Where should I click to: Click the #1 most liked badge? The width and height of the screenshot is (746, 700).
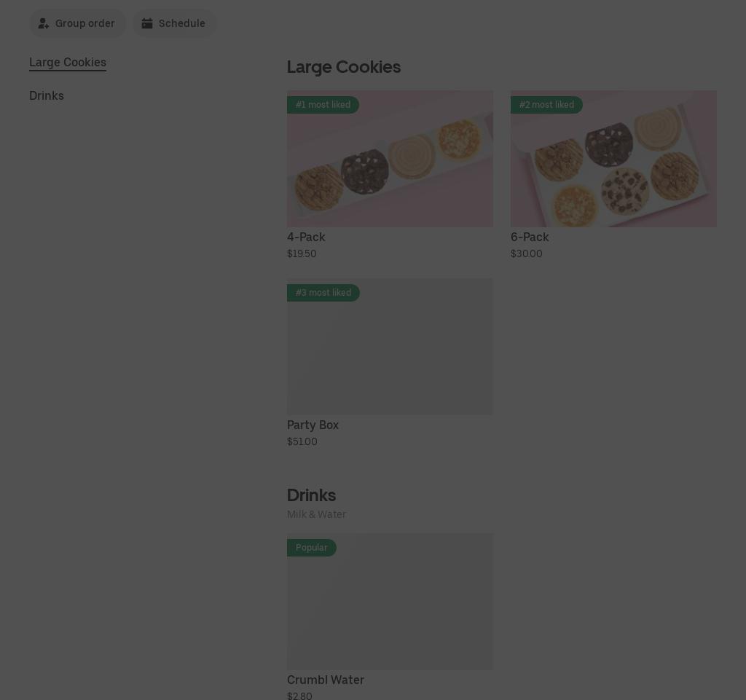pos(323,105)
